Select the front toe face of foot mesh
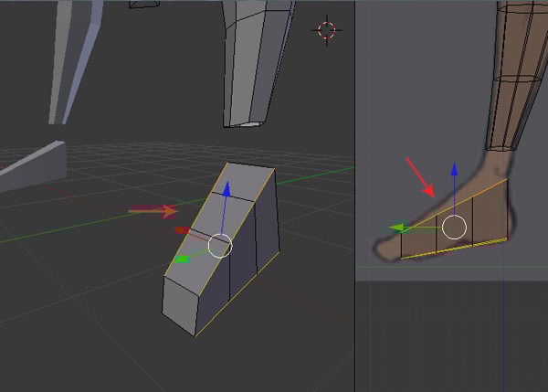Image resolution: width=548 pixels, height=392 pixels. click(x=180, y=305)
